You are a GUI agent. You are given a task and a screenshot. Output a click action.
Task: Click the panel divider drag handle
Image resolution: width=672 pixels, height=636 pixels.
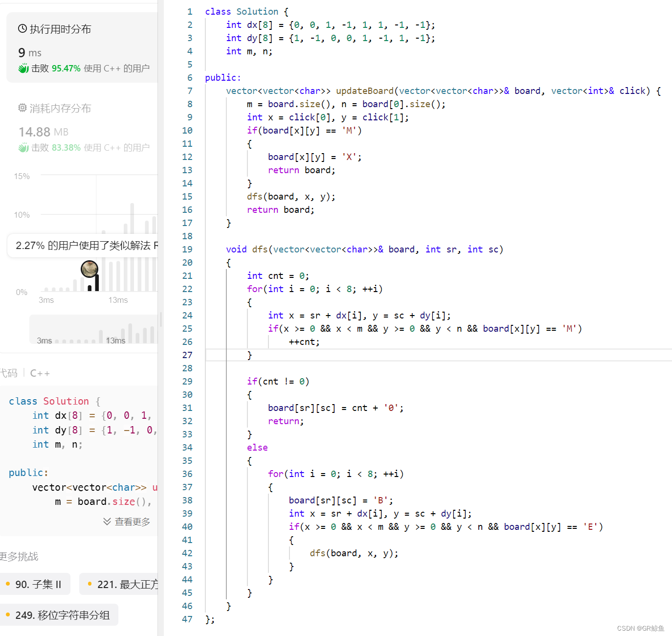pyautogui.click(x=161, y=320)
